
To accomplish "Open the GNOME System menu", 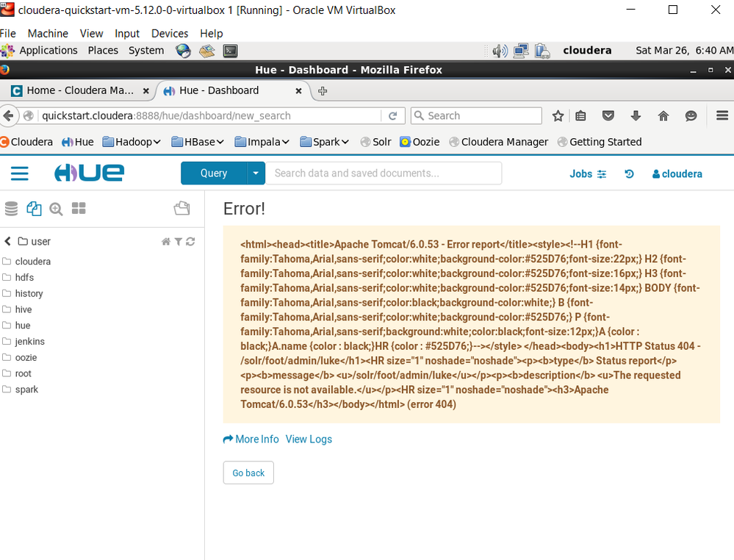I will tap(146, 51).
